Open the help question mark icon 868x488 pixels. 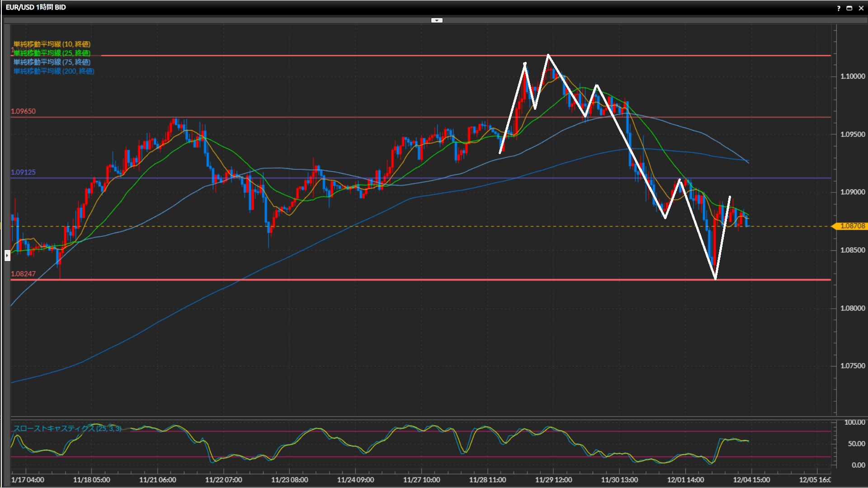tap(839, 8)
